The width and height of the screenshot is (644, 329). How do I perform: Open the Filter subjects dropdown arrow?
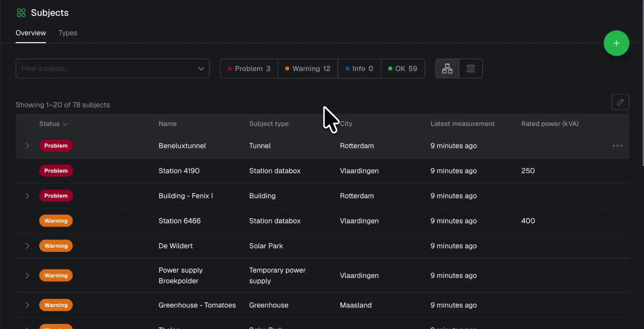(201, 68)
